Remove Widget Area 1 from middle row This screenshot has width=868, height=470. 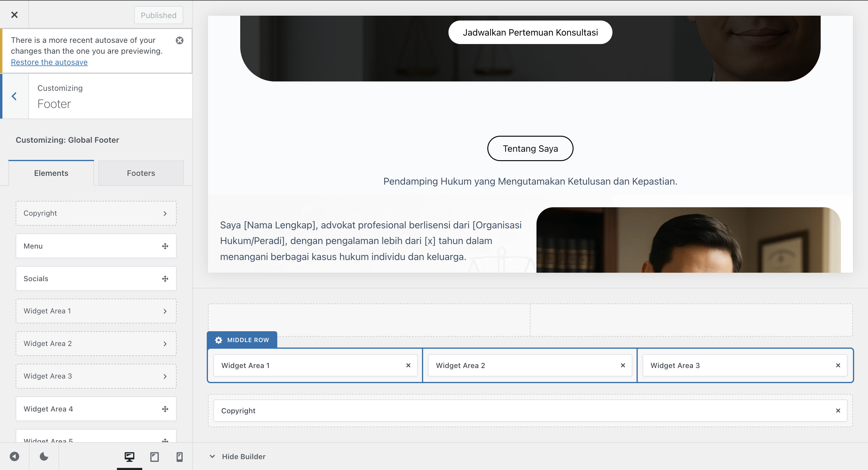point(408,365)
